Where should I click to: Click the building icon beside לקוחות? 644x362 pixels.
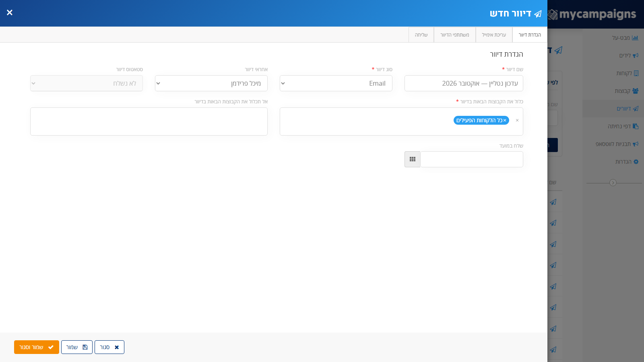(x=636, y=73)
